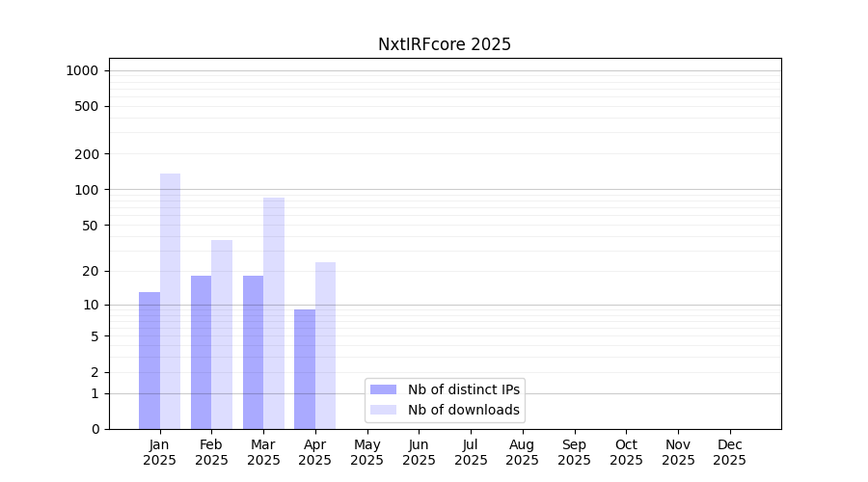Click the chart title 'NxtIRFcore 2025'
Viewport: 868px width, 482px height.
(445, 44)
